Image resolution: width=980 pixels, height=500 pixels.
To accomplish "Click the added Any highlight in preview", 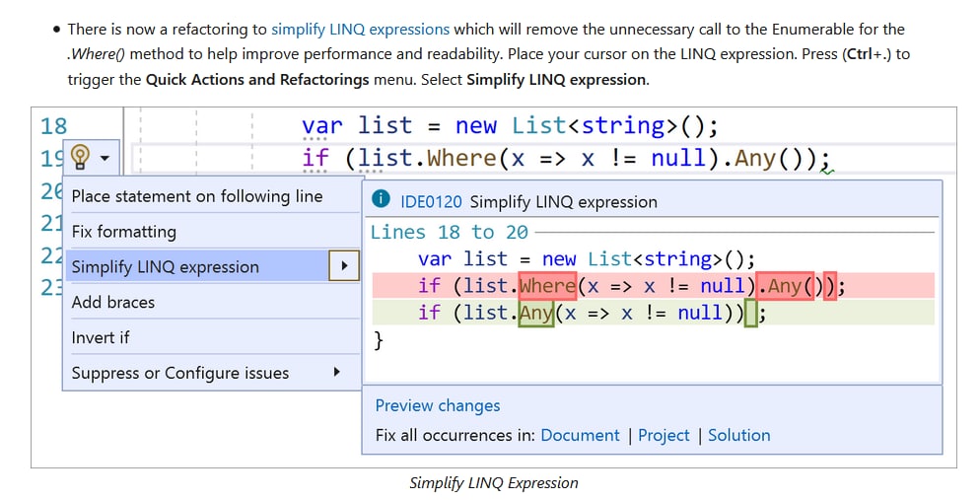I will (x=536, y=313).
